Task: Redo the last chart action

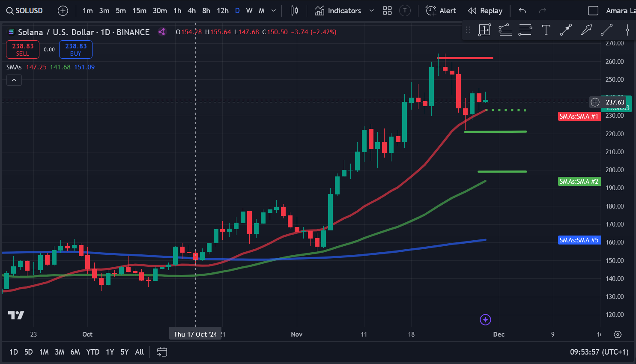Action: 543,11
